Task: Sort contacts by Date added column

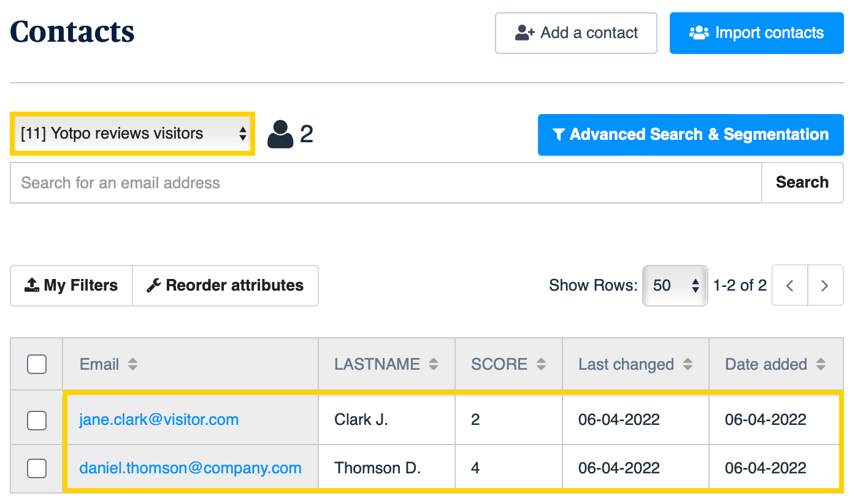Action: point(821,364)
